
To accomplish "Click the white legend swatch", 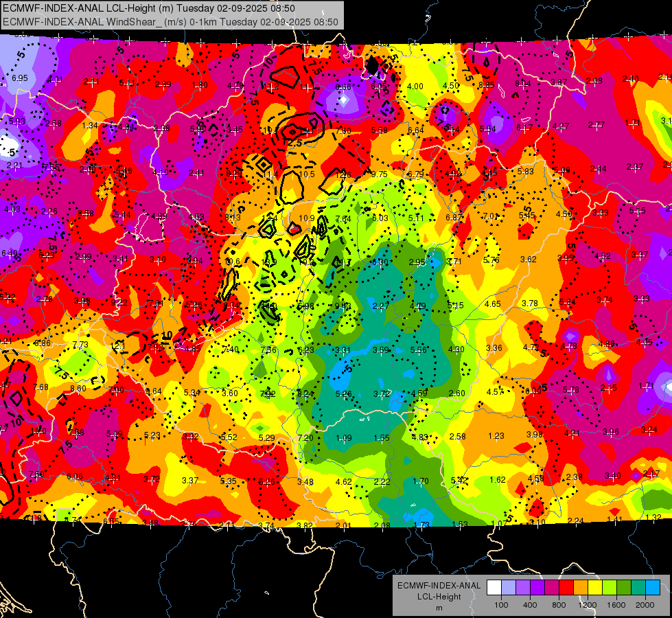I will (494, 588).
